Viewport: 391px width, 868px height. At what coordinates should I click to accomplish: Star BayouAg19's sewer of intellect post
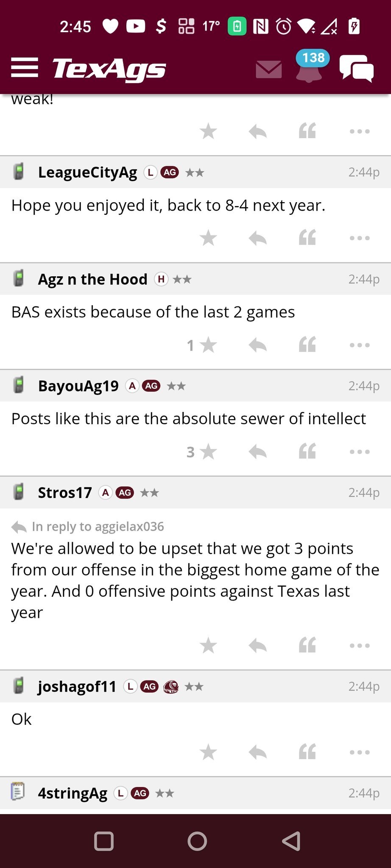pos(208,452)
